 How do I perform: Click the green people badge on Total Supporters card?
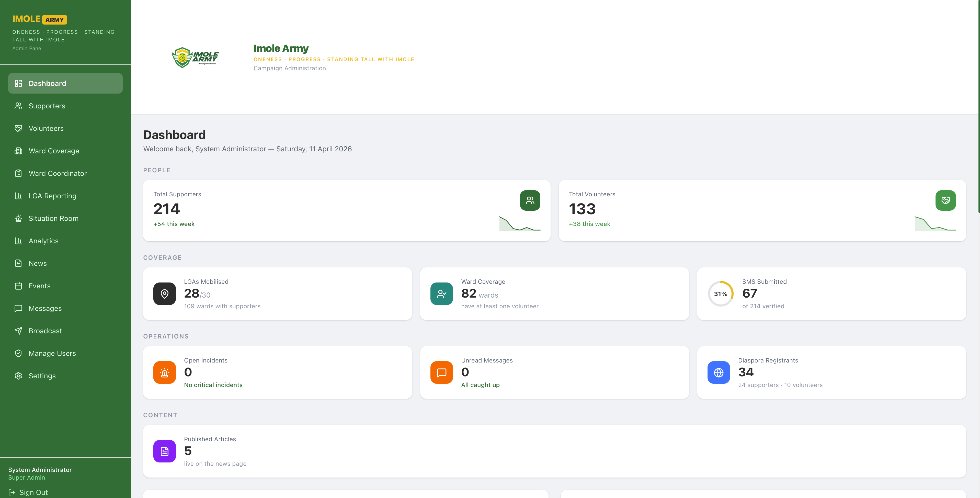[530, 200]
